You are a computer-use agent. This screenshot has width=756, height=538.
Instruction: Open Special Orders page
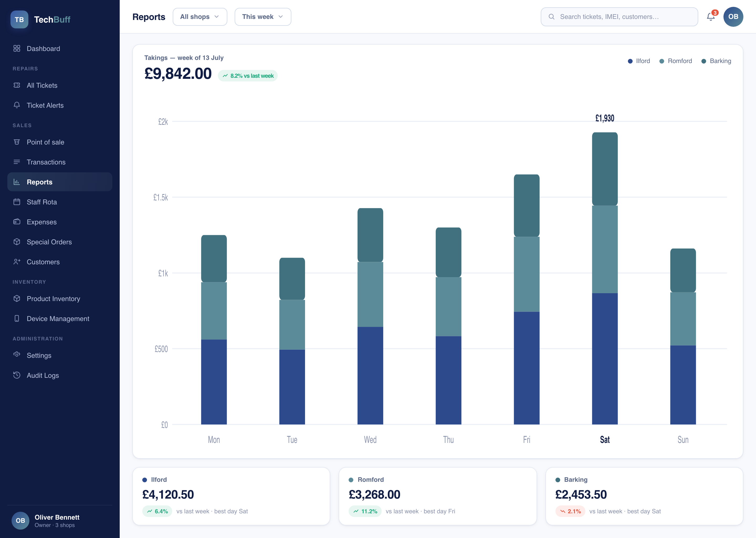point(60,241)
